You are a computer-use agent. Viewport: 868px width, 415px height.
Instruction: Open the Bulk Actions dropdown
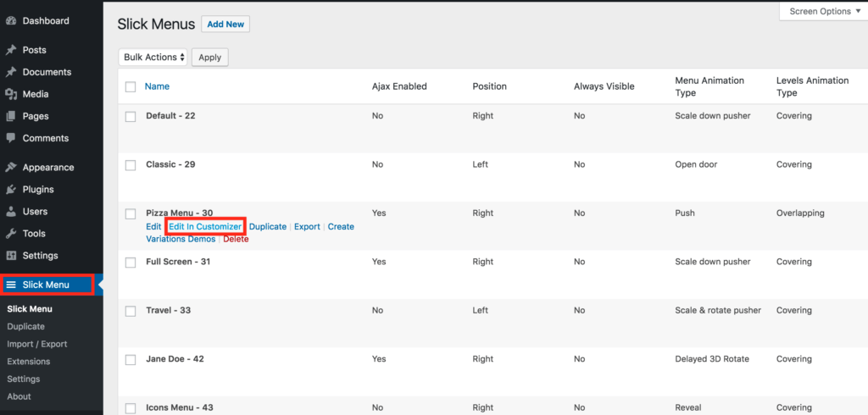(x=153, y=57)
